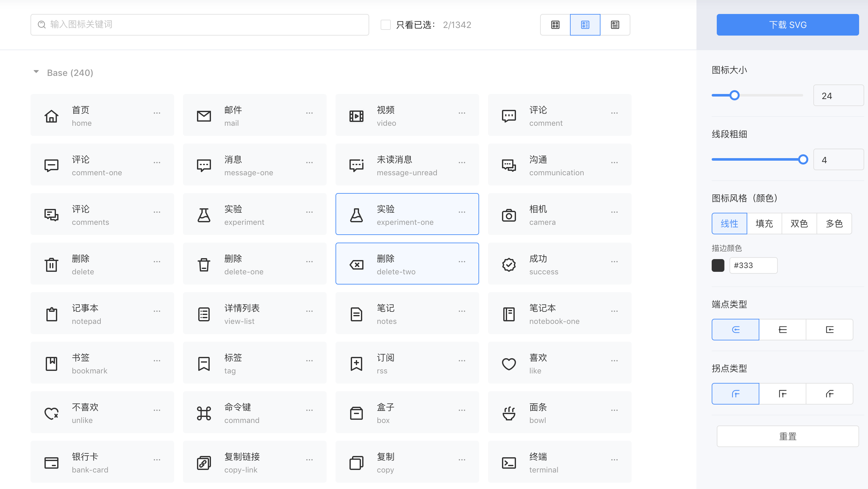Open the stroke color swatch
Viewport: 868px width, 489px height.
click(x=718, y=265)
